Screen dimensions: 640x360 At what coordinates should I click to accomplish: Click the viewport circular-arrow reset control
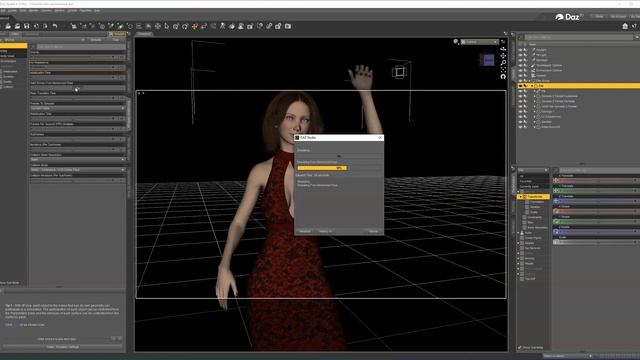503,76
